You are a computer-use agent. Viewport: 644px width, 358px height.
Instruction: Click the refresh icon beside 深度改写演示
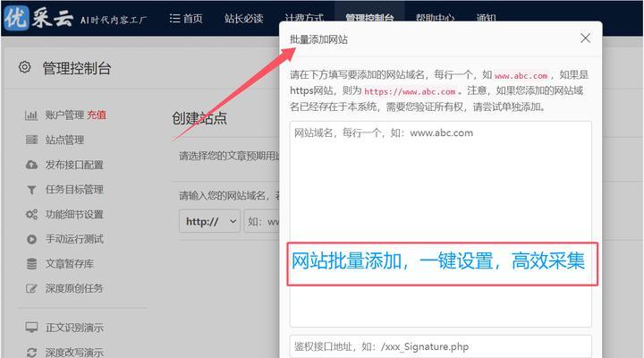31,353
